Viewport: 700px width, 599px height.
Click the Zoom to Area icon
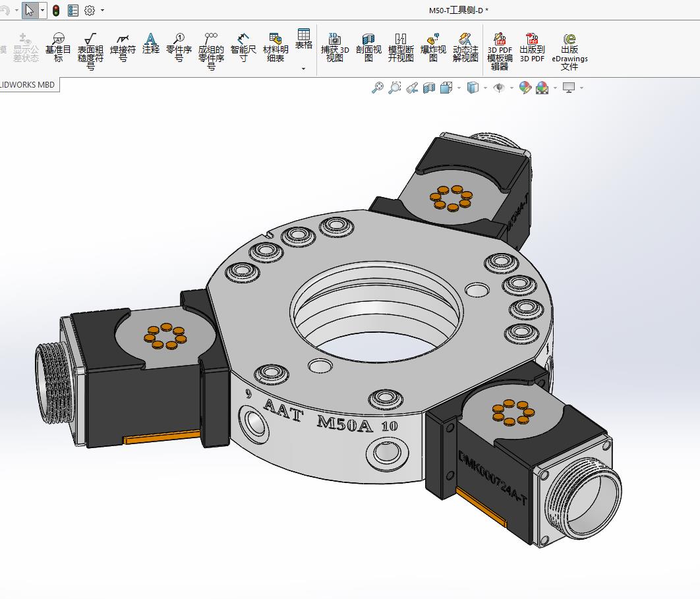point(395,88)
